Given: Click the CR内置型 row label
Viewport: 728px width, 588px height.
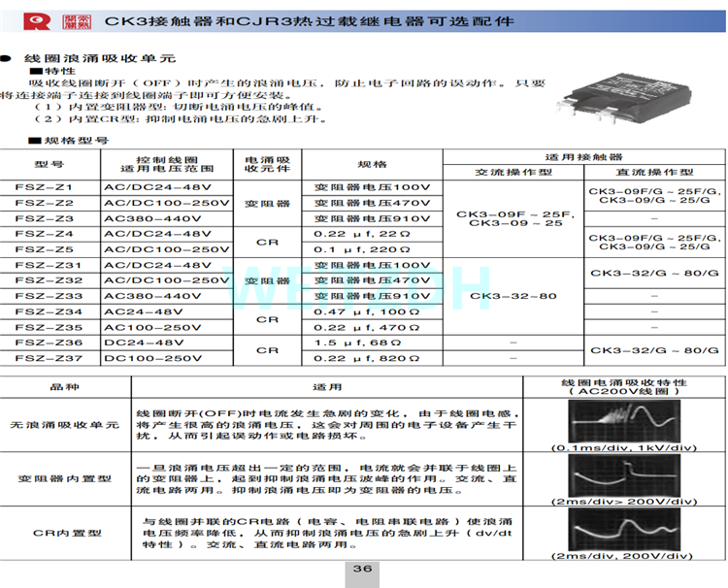Looking at the screenshot, I should [67, 533].
